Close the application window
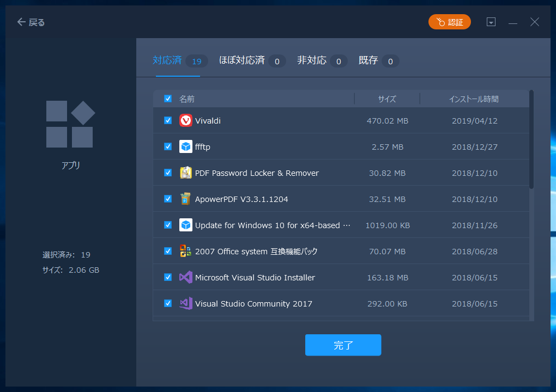 click(x=535, y=22)
